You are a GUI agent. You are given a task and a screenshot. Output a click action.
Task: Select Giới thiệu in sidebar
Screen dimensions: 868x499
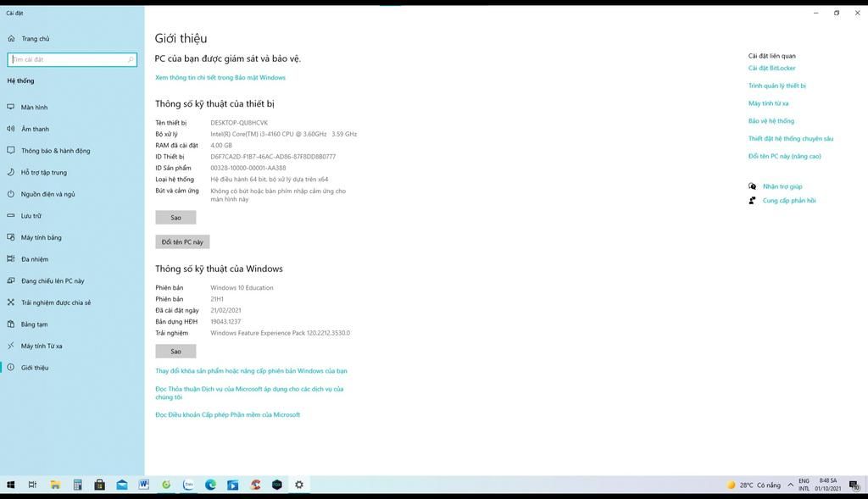point(34,368)
